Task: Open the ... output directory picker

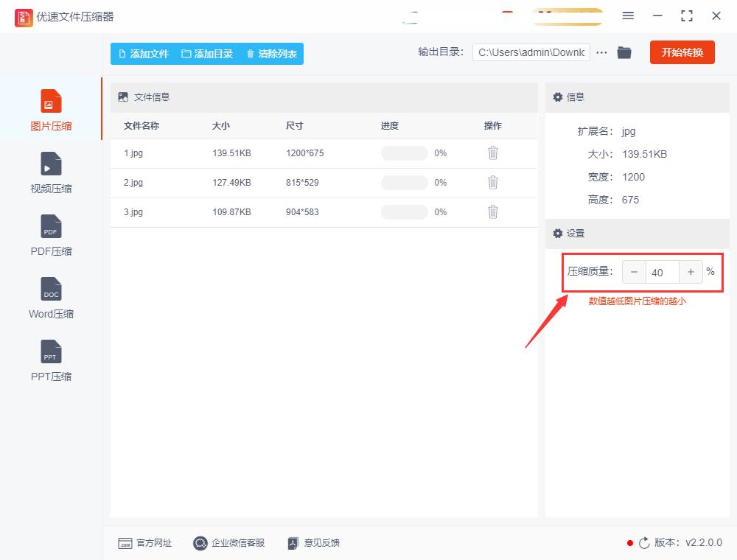Action: pos(602,52)
